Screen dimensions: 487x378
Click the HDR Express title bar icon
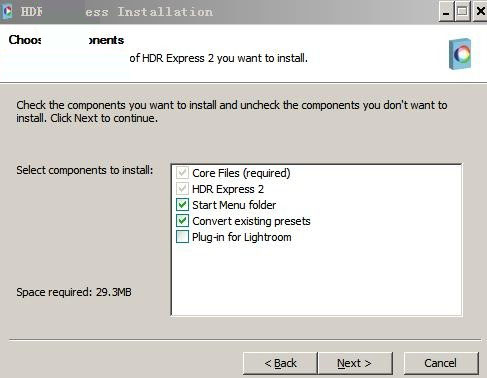pyautogui.click(x=7, y=11)
